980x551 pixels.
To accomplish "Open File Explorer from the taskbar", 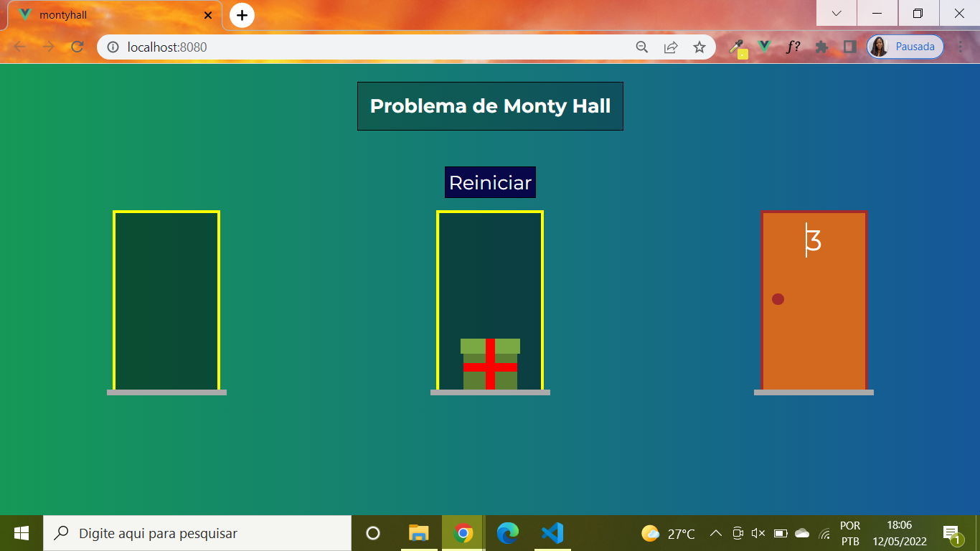I will pos(418,533).
